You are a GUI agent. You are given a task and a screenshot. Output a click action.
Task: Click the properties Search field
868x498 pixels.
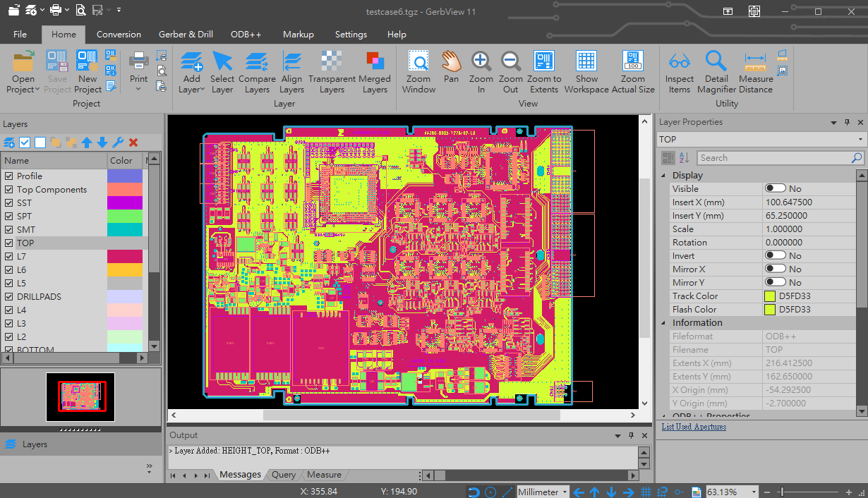(780, 158)
